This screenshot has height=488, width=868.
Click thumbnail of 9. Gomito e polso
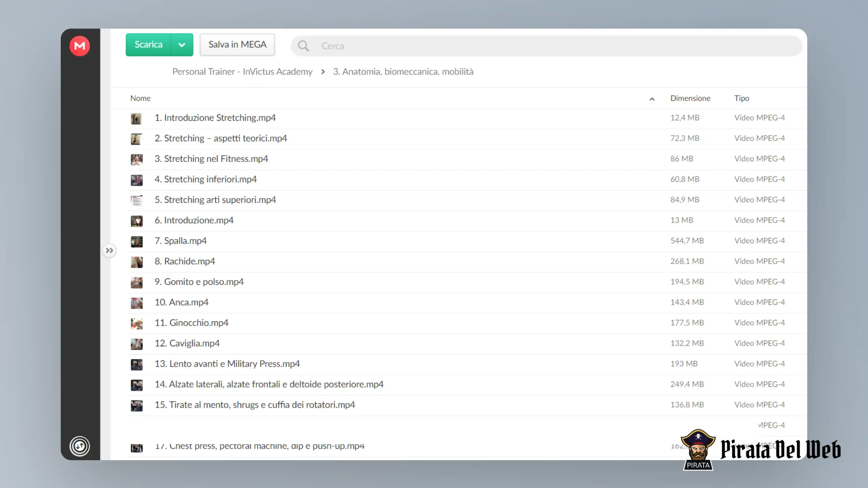coord(136,282)
